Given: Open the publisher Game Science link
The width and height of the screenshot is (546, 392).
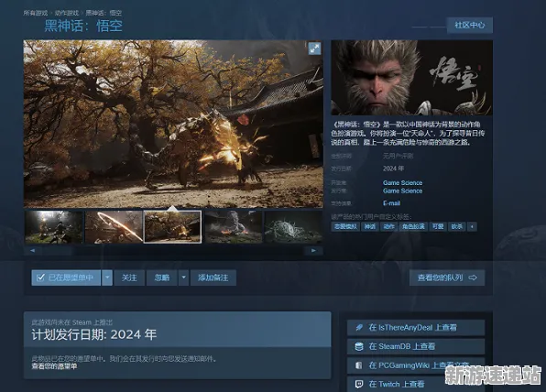Looking at the screenshot, I should (x=402, y=191).
